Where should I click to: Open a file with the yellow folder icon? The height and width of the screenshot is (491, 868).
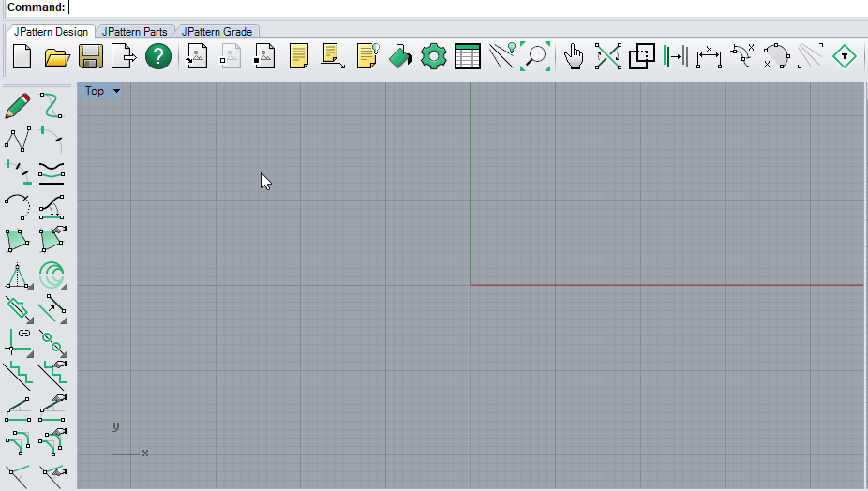(x=57, y=57)
